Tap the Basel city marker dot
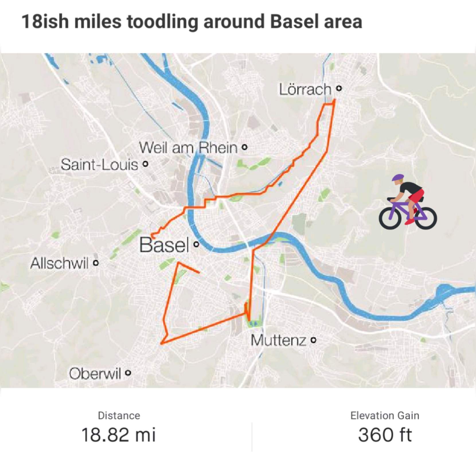This screenshot has height=476, width=476. point(196,245)
